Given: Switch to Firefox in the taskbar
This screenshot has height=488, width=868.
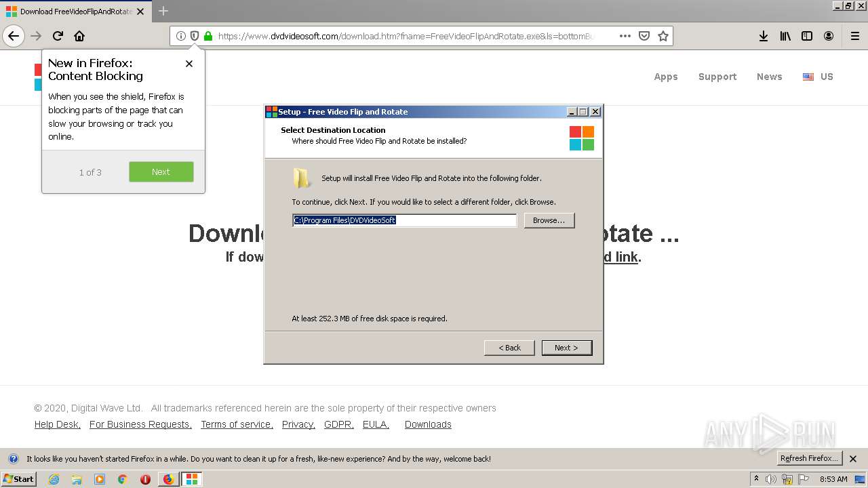Looking at the screenshot, I should [x=168, y=479].
